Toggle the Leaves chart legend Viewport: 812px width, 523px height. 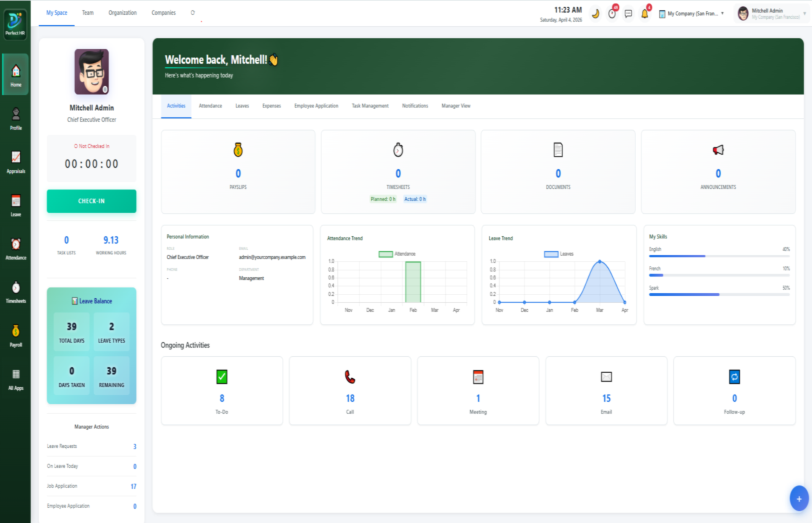(558, 254)
